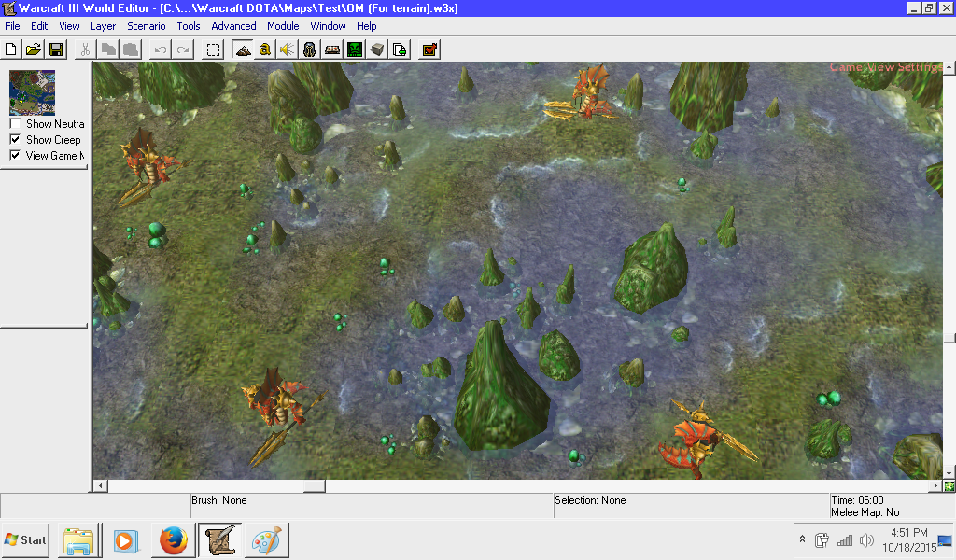This screenshot has height=560, width=956.
Task: Open the Window menu
Action: point(328,26)
